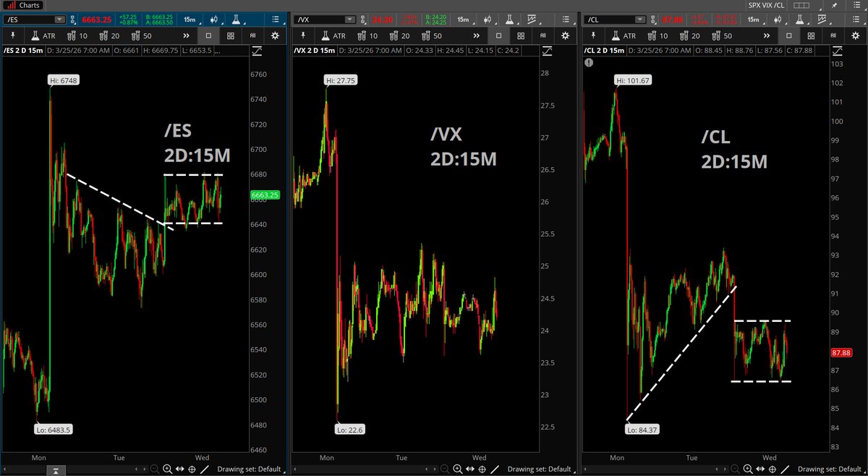Expand more study sets (») in /CL toolbar
Image resolution: width=868 pixels, height=476 pixels.
(767, 35)
